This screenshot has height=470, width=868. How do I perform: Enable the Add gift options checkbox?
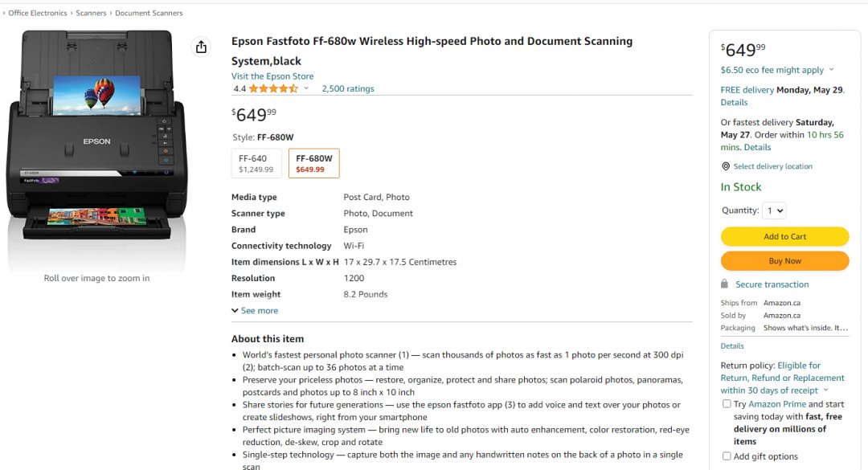727,456
